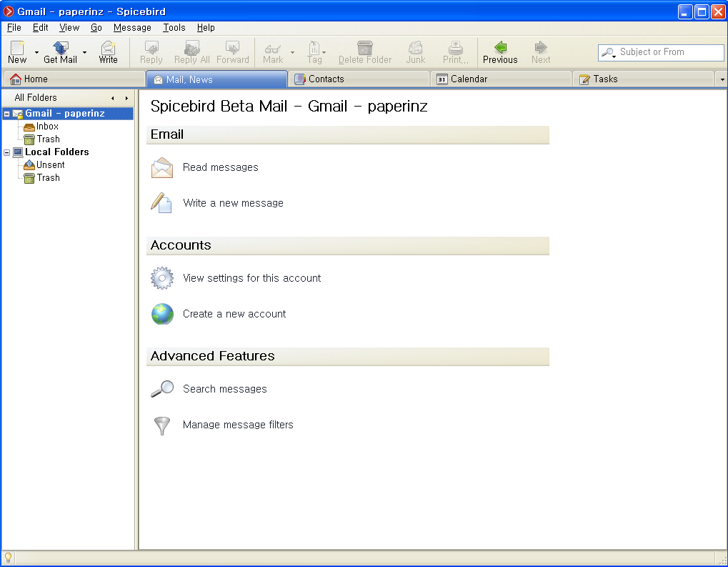Switch to previous folder view arrow
The height and width of the screenshot is (567, 728).
coord(113,98)
